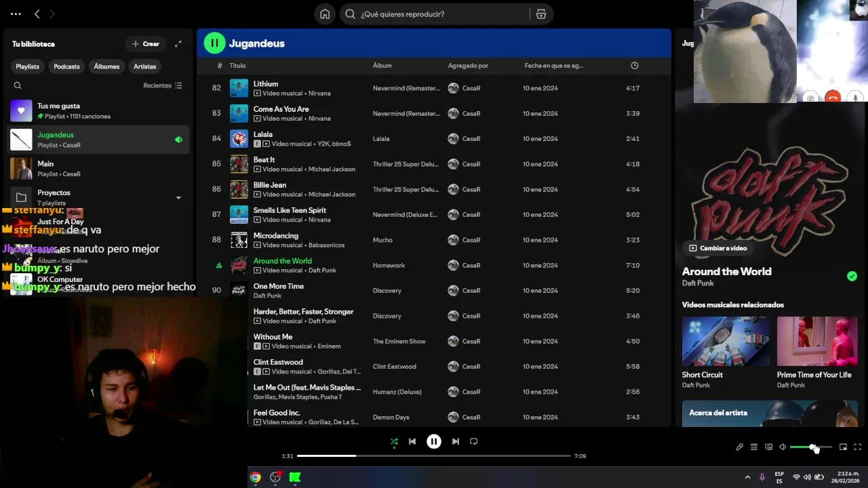The image size is (868, 488).
Task: Sort by Agregado por column header
Action: (468, 66)
